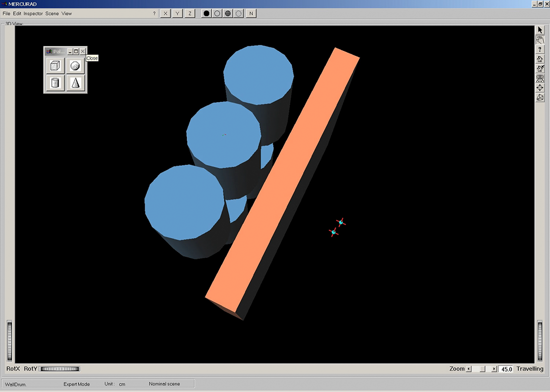The width and height of the screenshot is (550, 392).
Task: Open the Scene menu
Action: (x=52, y=13)
